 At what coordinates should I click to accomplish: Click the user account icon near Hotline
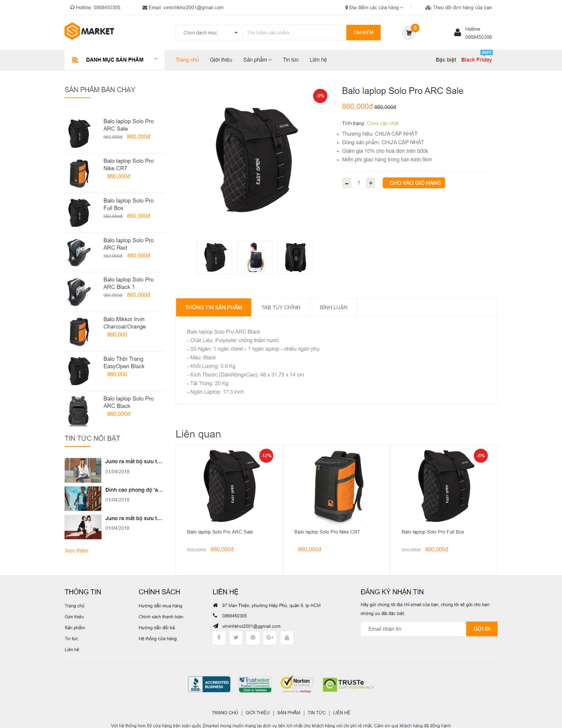click(457, 33)
